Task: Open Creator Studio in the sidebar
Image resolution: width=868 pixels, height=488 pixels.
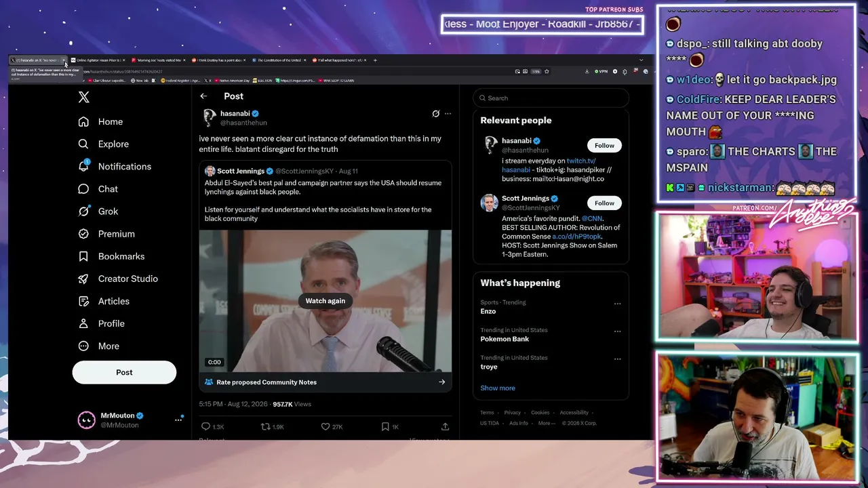Action: (117, 279)
